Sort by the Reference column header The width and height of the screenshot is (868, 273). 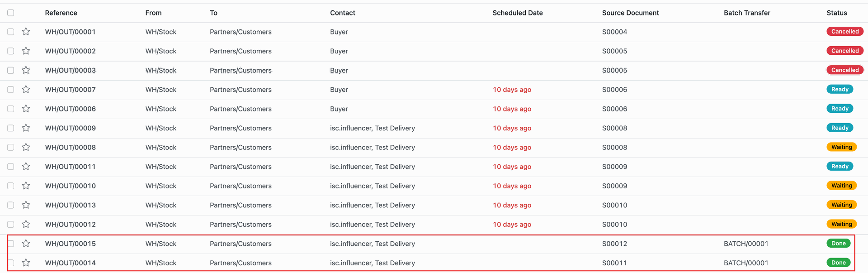(x=61, y=13)
